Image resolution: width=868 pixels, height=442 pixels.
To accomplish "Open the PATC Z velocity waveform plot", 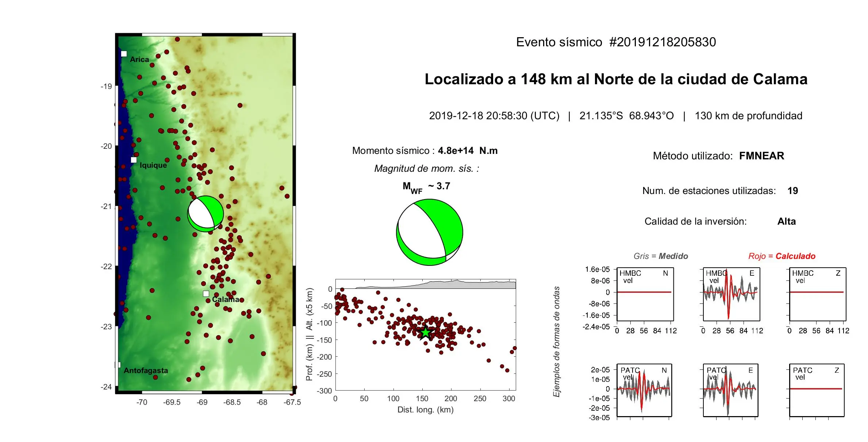I will click(817, 390).
